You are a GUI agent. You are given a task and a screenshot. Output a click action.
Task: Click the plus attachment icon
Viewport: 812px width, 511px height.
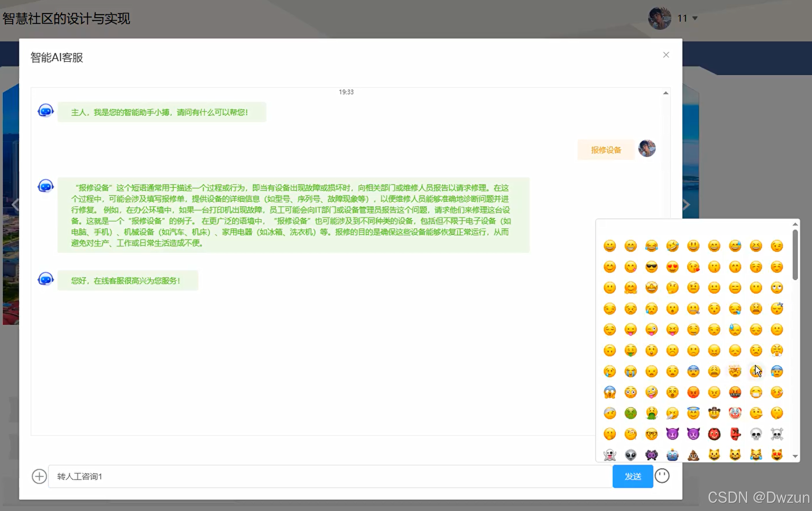click(39, 476)
